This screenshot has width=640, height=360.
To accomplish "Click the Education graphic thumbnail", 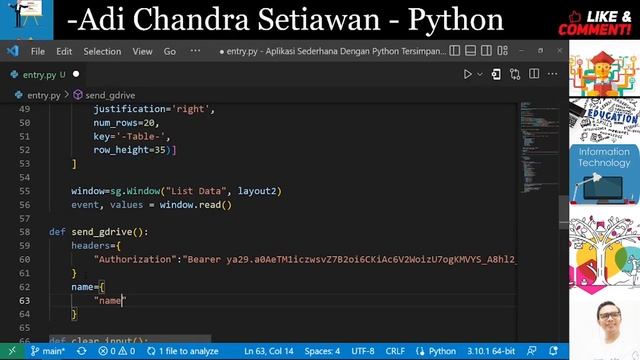I will point(604,120).
